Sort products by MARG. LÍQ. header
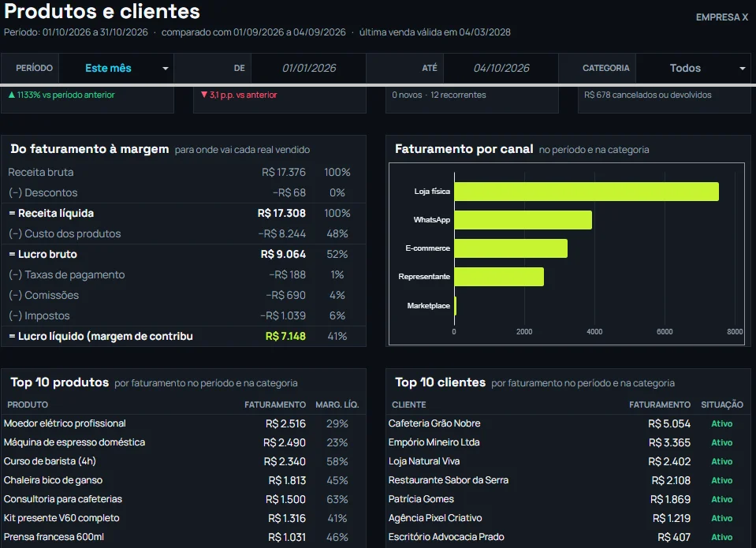The width and height of the screenshot is (756, 548). click(337, 404)
